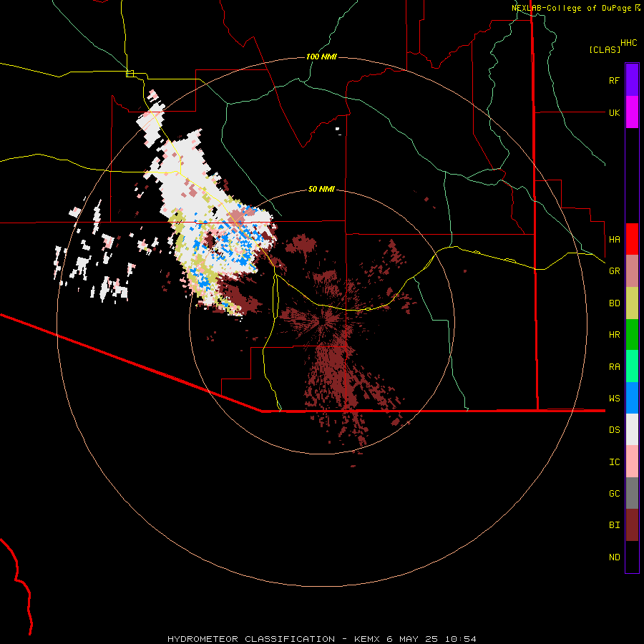Click the WS blue legend swatch
The height and width of the screenshot is (644, 644).
point(632,398)
